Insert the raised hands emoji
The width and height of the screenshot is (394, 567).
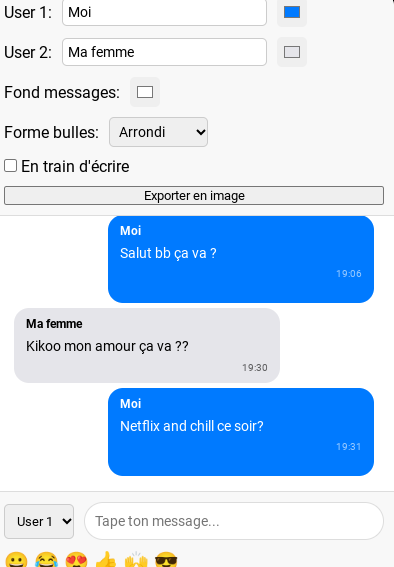(x=136, y=560)
